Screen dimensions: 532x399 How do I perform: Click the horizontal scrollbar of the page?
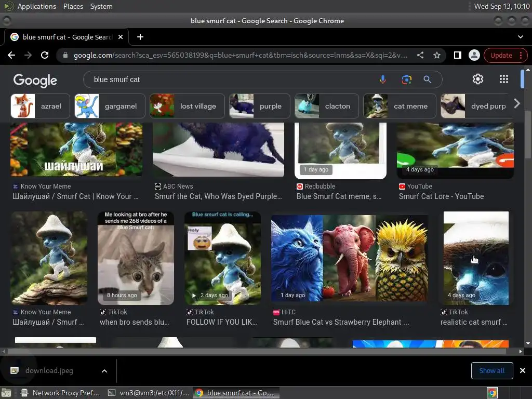point(257,352)
